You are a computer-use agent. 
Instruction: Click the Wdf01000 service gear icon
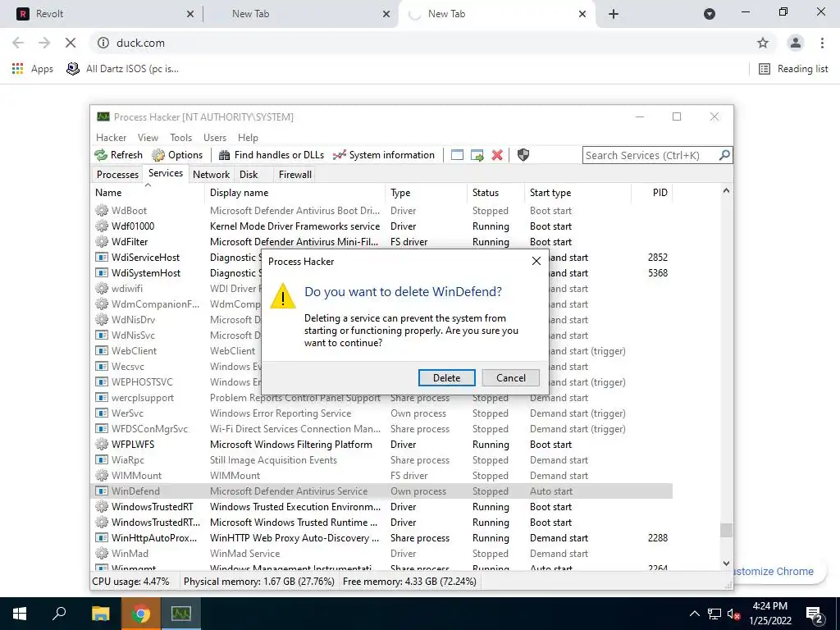click(102, 226)
